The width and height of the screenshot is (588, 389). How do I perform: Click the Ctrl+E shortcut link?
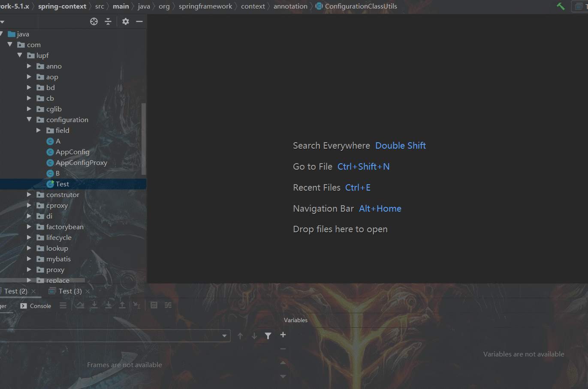click(358, 188)
